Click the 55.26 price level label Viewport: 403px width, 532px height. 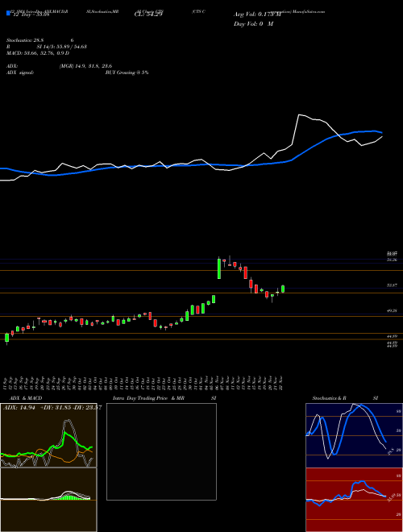392,260
